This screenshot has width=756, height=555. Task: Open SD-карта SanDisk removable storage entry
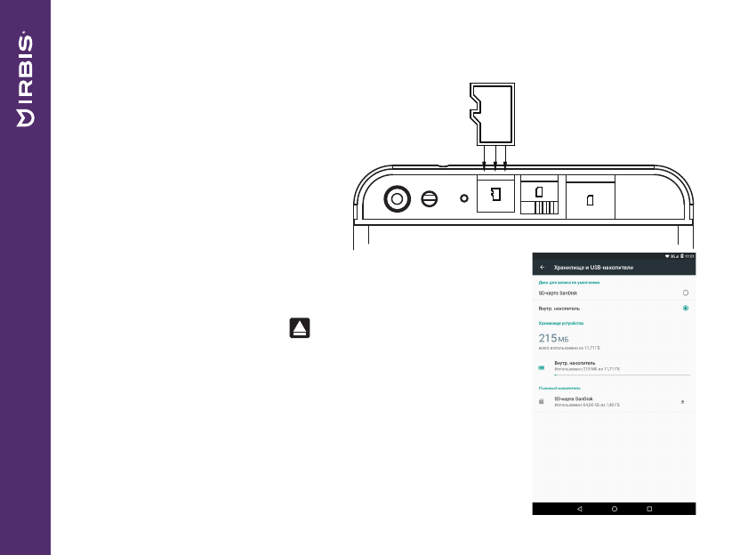[x=587, y=401]
